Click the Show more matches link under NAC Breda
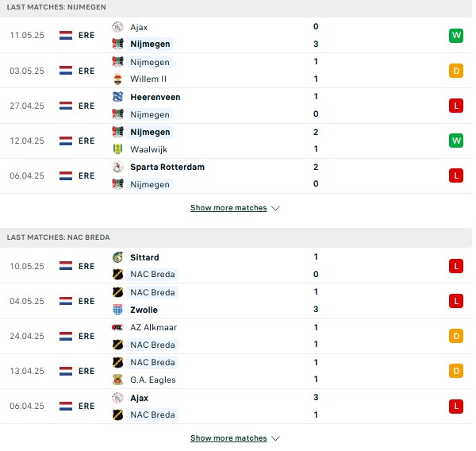This screenshot has height=451, width=476. point(228,438)
